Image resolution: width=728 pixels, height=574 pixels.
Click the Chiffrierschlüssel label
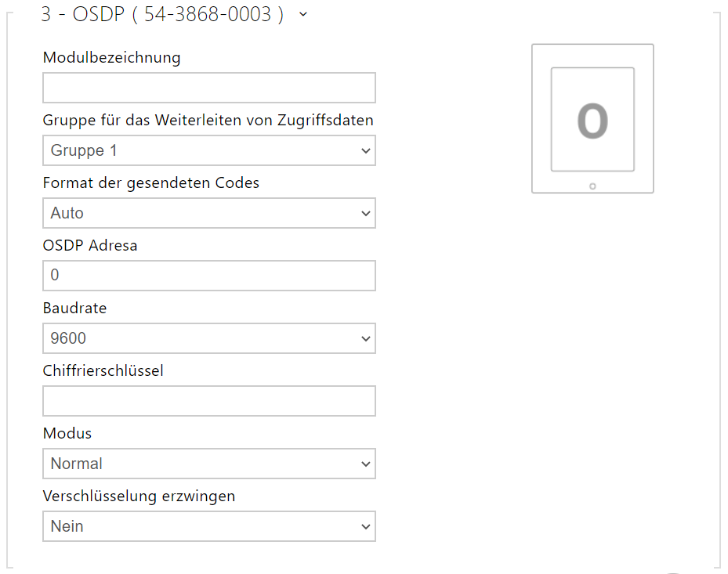(x=103, y=370)
